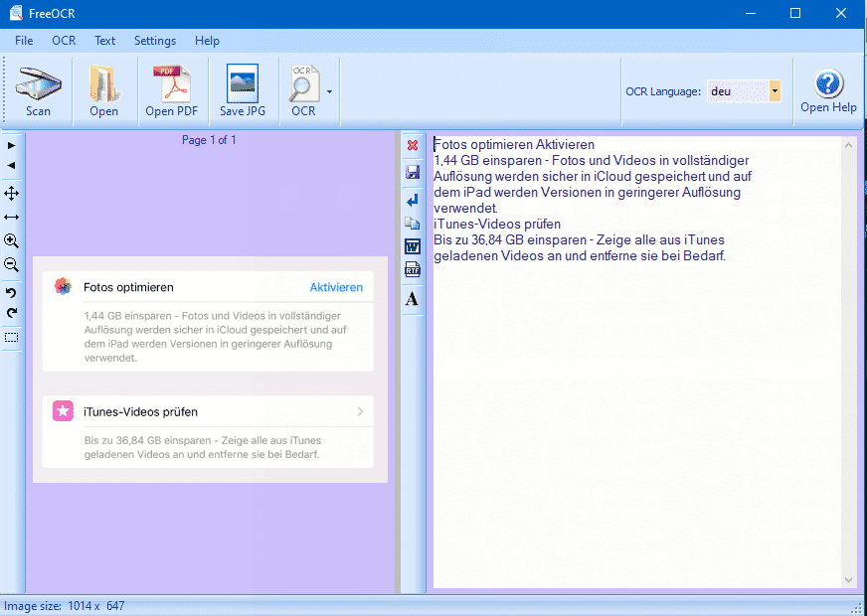867x616 pixels.
Task: Click the Save JPG button
Action: [242, 91]
